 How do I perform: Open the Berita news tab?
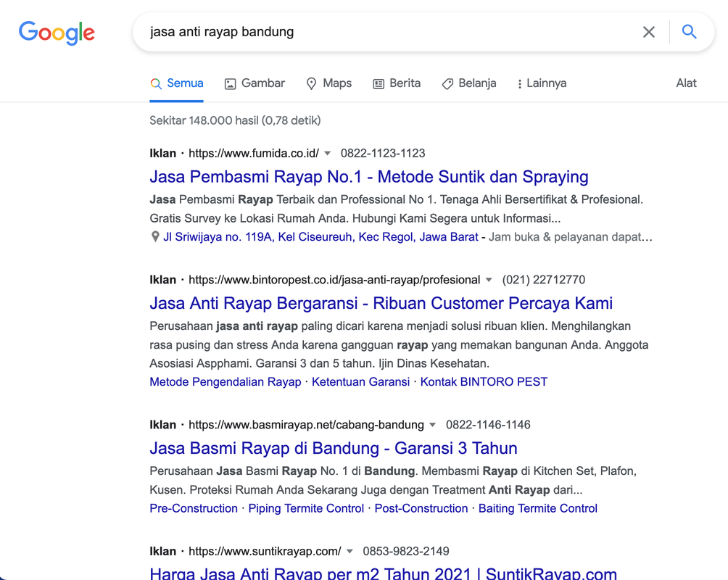tap(397, 83)
